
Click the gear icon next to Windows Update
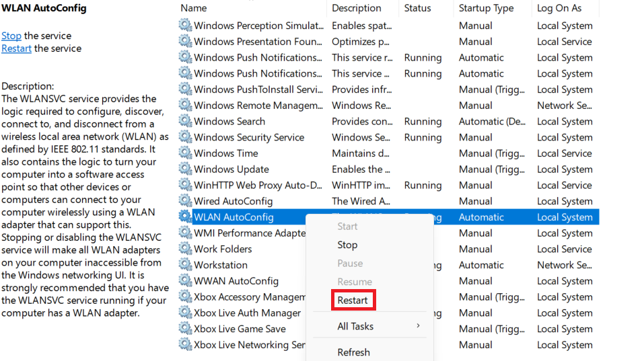[185, 169]
